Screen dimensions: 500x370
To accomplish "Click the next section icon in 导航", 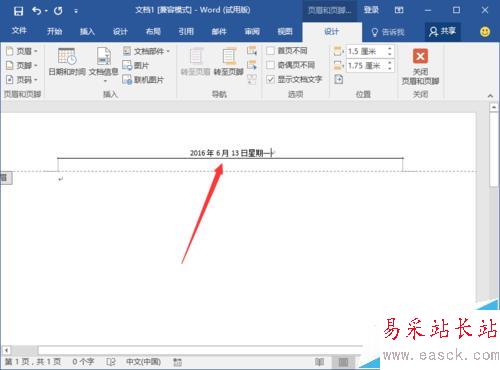I will [x=252, y=65].
